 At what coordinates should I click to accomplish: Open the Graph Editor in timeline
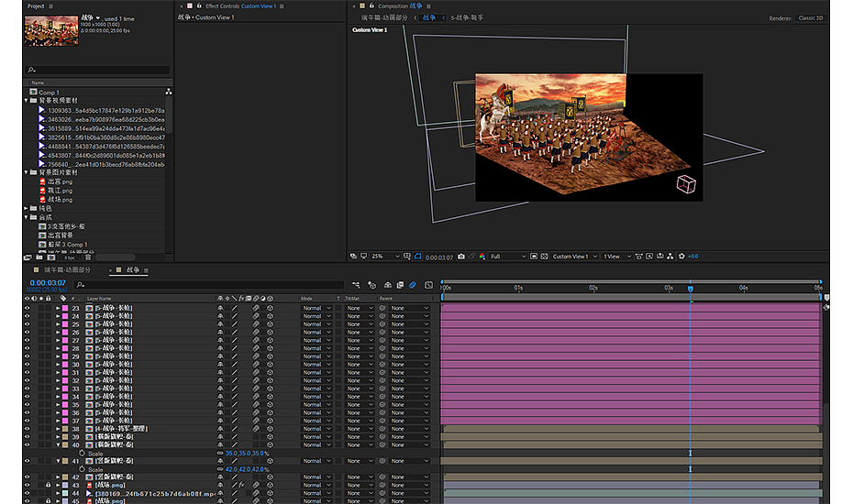coord(428,285)
